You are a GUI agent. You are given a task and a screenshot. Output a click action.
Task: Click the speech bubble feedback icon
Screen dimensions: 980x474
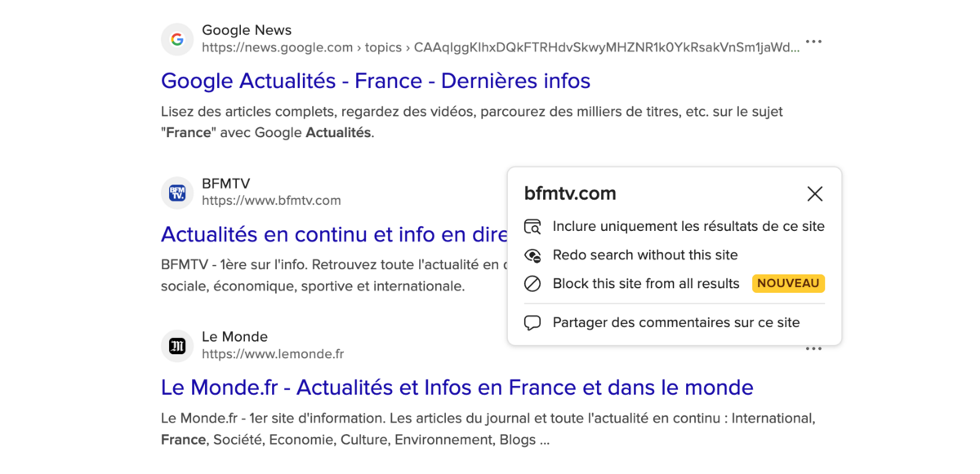click(x=532, y=323)
